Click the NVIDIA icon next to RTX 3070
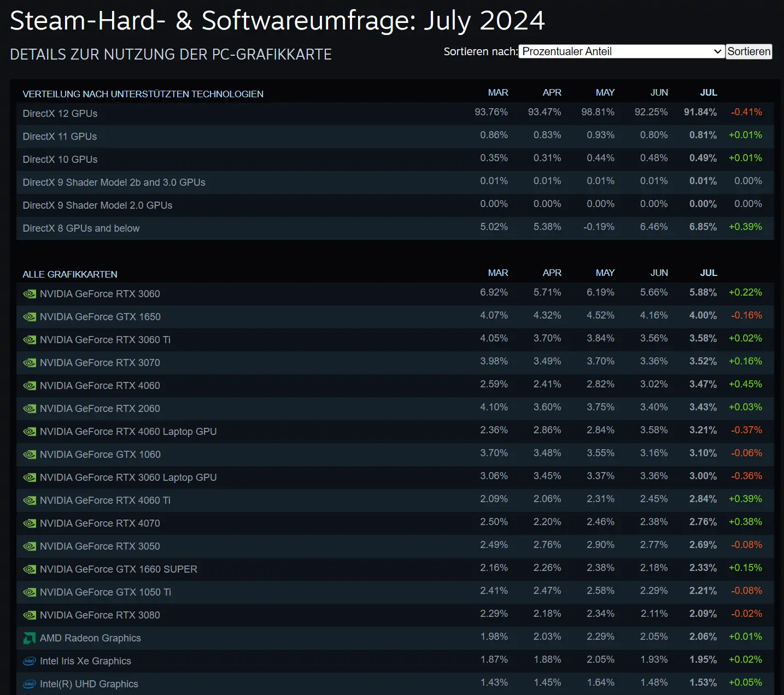The image size is (784, 695). click(x=30, y=363)
